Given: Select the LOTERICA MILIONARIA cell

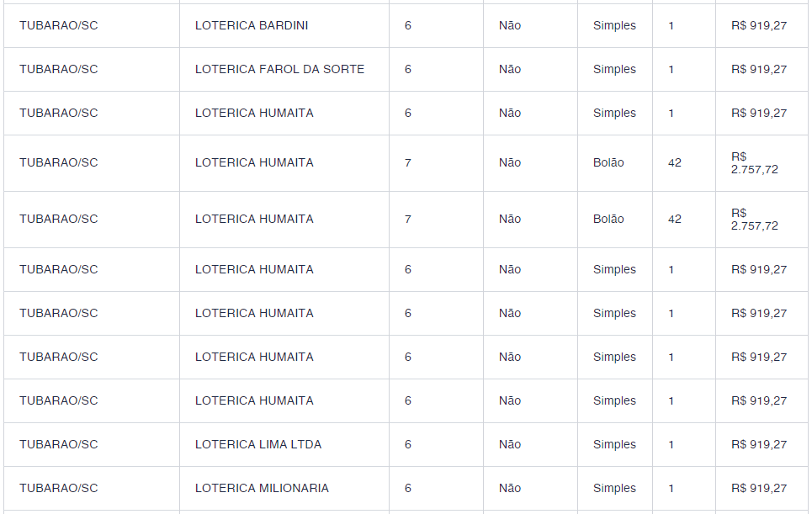Looking at the screenshot, I should click(262, 489).
